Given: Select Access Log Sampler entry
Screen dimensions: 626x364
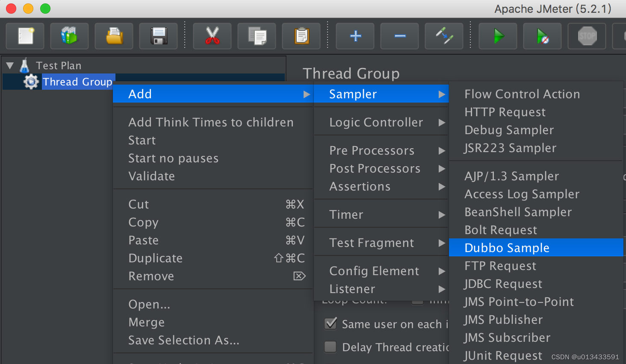Looking at the screenshot, I should coord(536,194).
